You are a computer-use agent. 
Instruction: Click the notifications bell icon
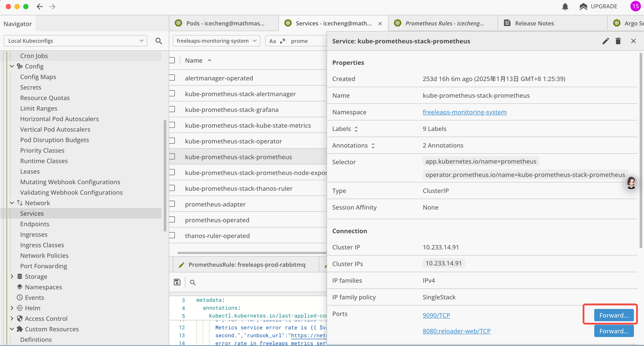click(x=565, y=7)
